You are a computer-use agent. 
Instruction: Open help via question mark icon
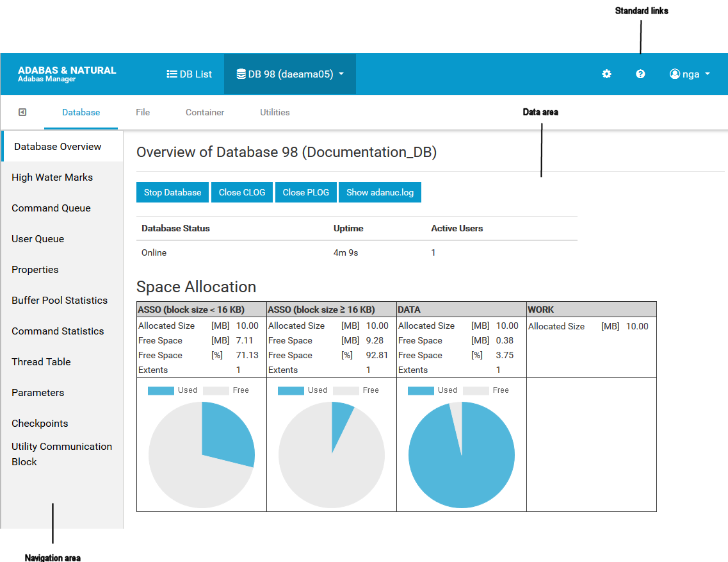[x=640, y=74]
